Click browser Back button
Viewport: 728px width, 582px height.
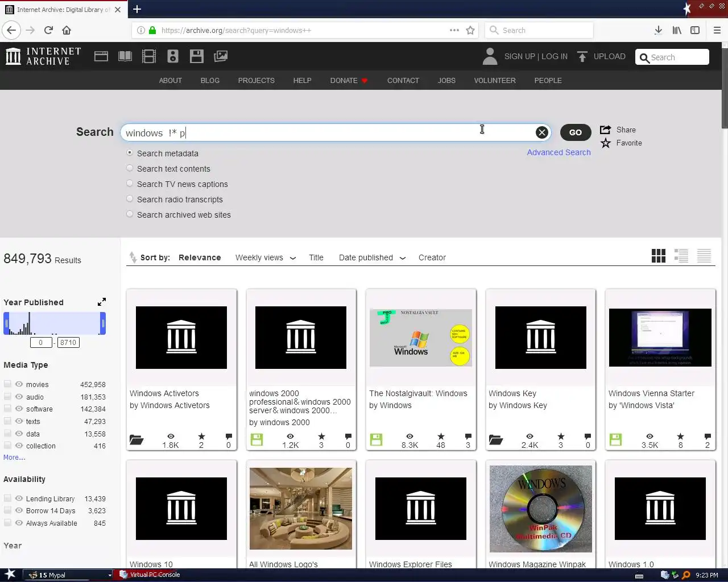(x=11, y=30)
